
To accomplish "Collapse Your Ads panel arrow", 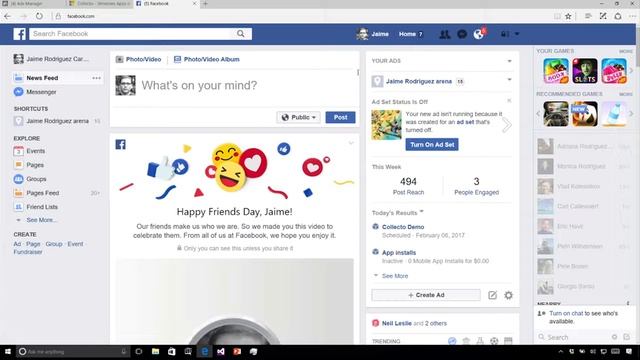I will coord(509,61).
